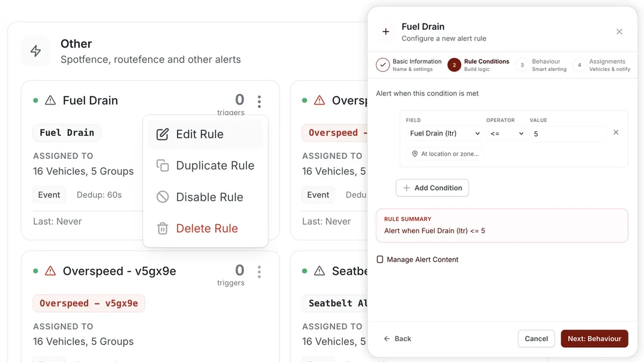This screenshot has width=644, height=362.
Task: Click the warning triangle on Fuel Drain card
Action: [50, 100]
